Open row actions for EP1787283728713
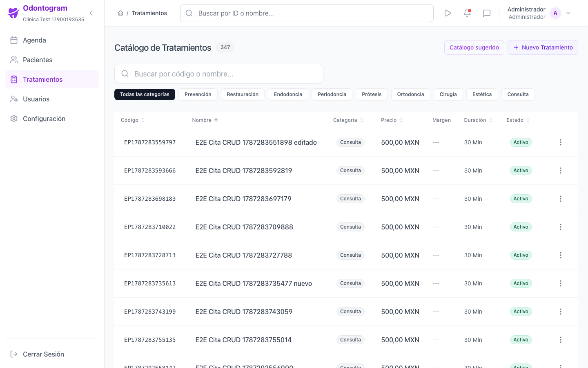588x368 pixels. (561, 255)
